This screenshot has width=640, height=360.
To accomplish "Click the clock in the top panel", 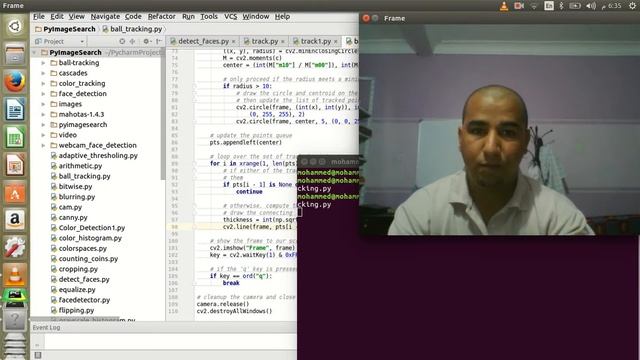I will tap(611, 6).
